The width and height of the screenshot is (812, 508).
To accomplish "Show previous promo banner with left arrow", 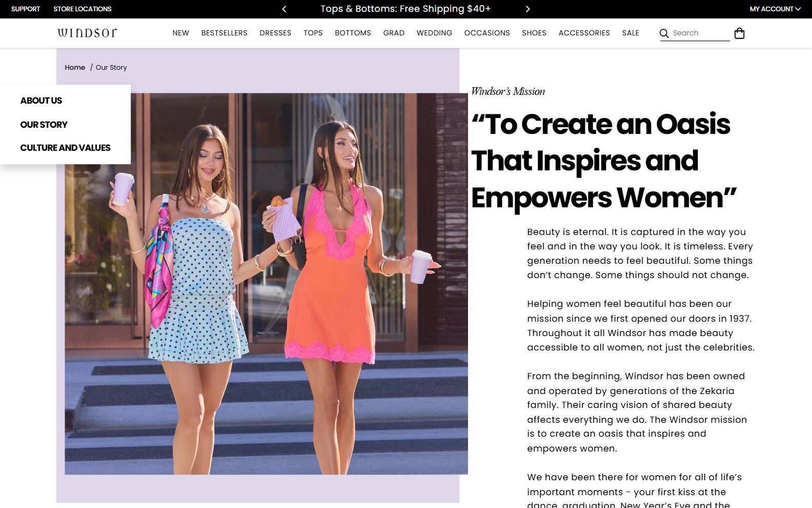I will [x=284, y=9].
